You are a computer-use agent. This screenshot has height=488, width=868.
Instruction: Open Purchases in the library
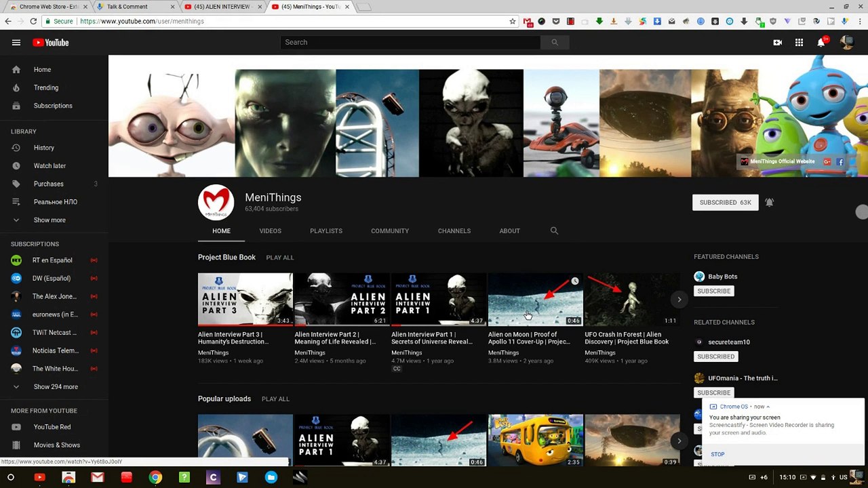point(49,184)
